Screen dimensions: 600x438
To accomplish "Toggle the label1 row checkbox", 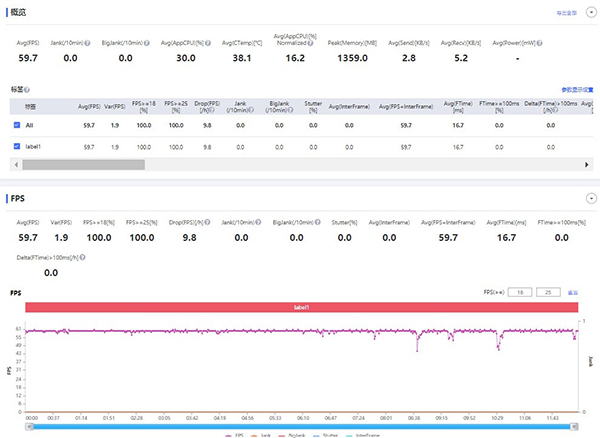I will [x=17, y=146].
